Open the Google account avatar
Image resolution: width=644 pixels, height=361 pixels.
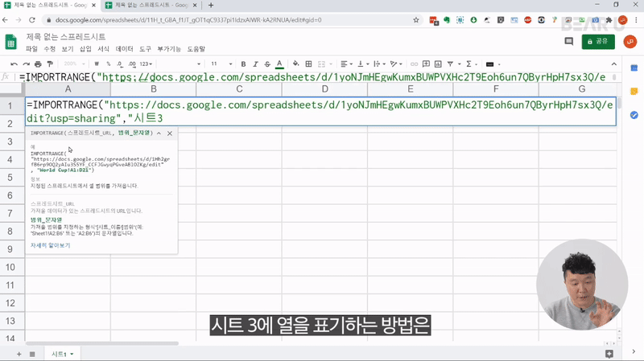630,42
